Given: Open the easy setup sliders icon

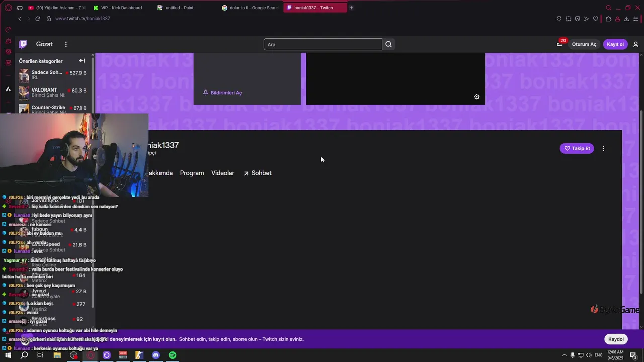Looking at the screenshot, I should pyautogui.click(x=636, y=19).
